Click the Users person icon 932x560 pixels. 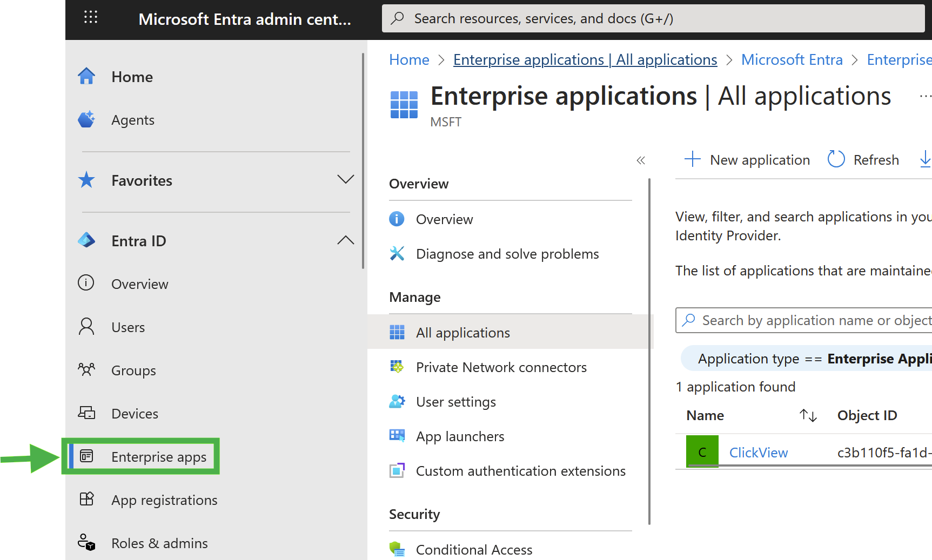86,327
